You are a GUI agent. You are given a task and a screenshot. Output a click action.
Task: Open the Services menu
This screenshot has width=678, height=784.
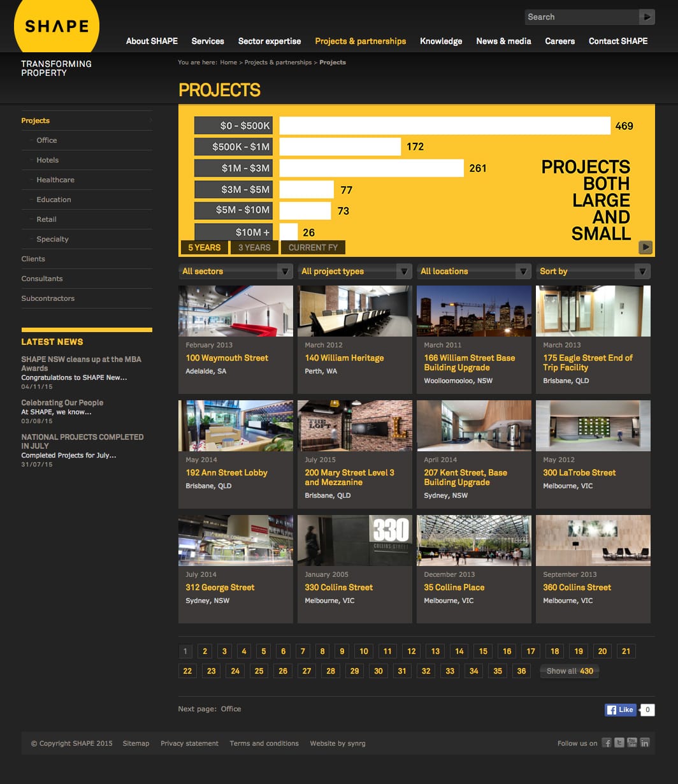tap(208, 41)
